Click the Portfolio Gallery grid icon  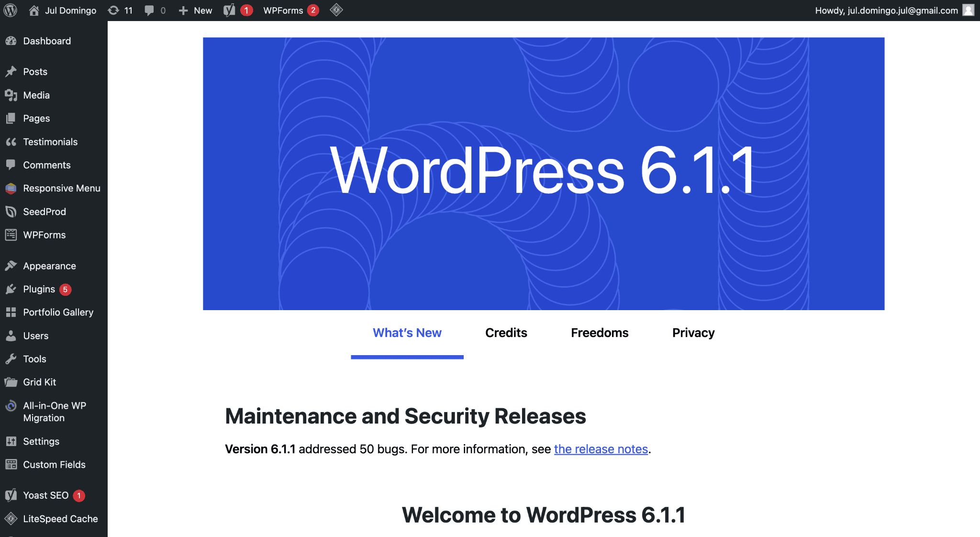[11, 313]
